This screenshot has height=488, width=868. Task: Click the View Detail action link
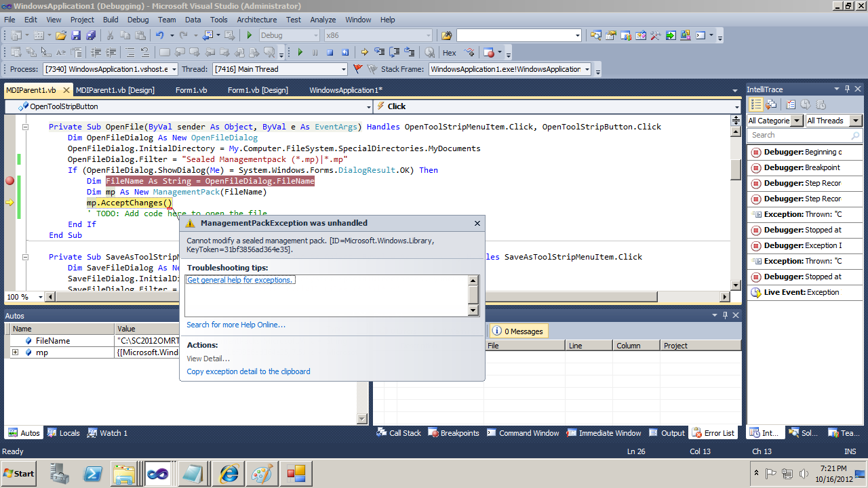click(208, 359)
